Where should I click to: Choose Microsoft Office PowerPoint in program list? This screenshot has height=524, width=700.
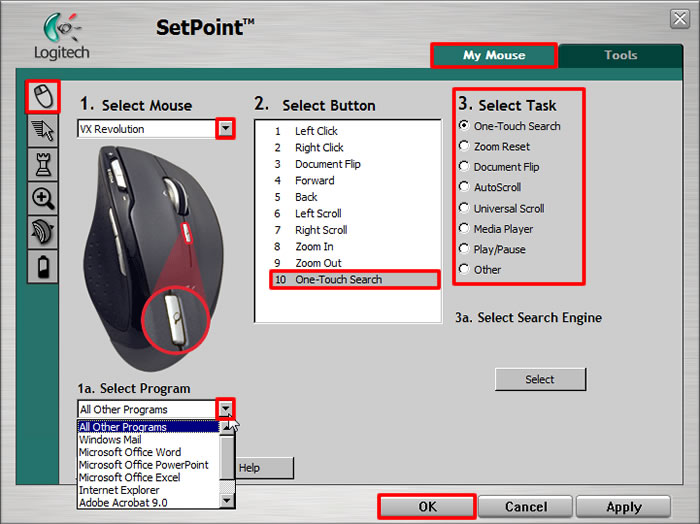pos(149,465)
